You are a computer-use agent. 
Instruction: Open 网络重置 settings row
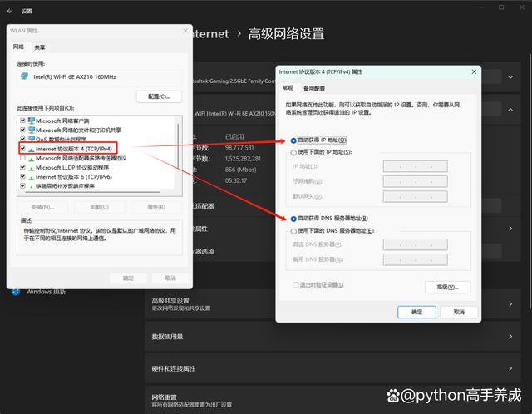point(332,400)
